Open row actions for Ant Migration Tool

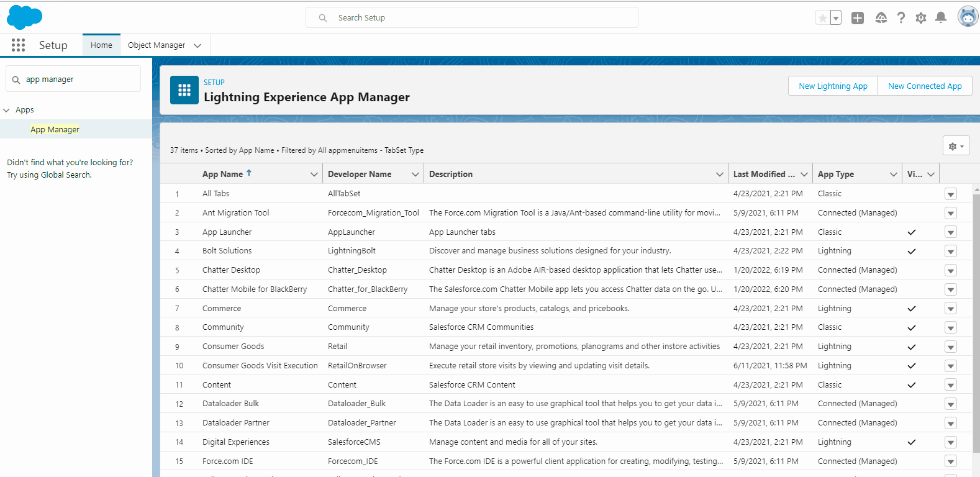coord(950,213)
